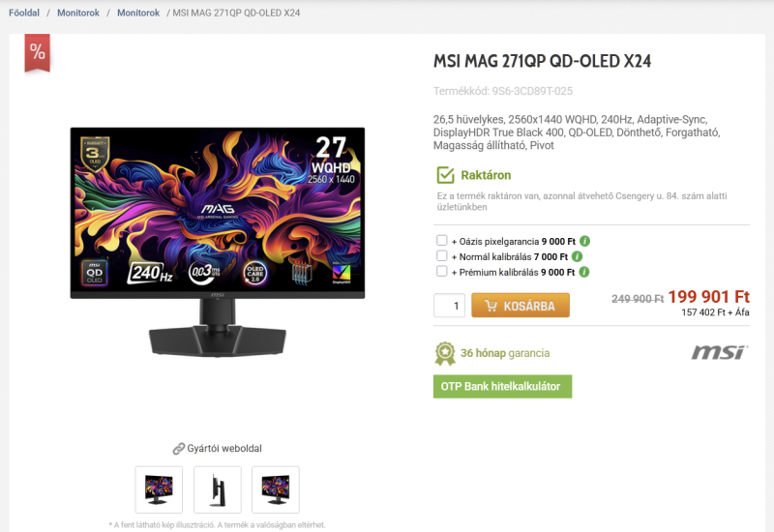
Task: Focus the quantity input field
Action: (x=449, y=306)
